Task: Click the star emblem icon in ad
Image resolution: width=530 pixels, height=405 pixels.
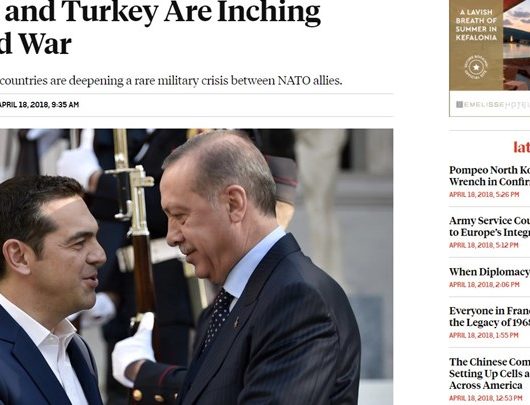Action: [476, 67]
